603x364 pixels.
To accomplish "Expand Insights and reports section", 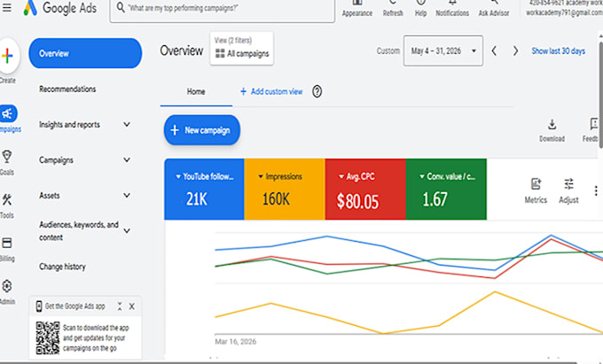I will 85,124.
